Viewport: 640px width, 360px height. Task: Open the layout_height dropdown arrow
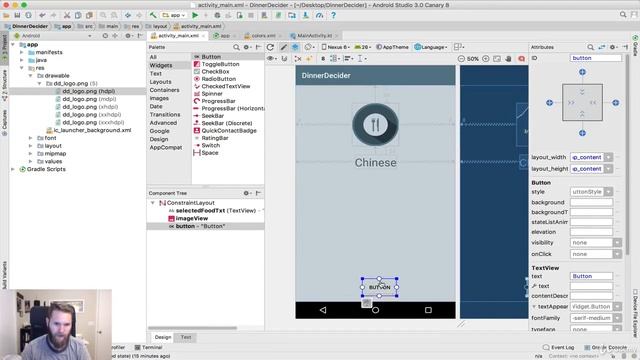[x=609, y=169]
